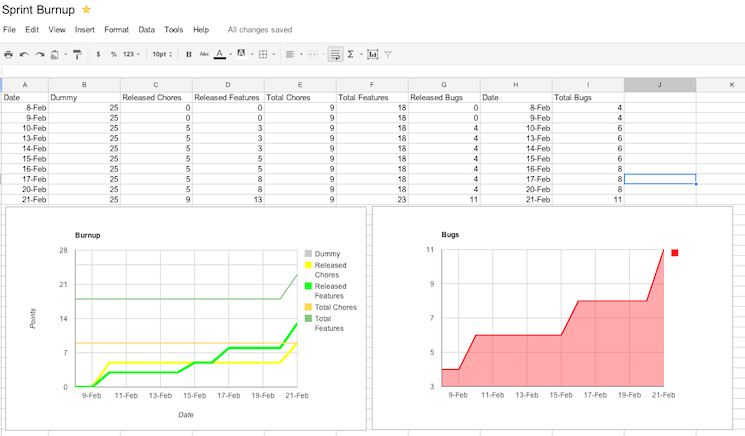This screenshot has height=436, width=745.
Task: Click the Dummy header cell
Action: coord(84,97)
